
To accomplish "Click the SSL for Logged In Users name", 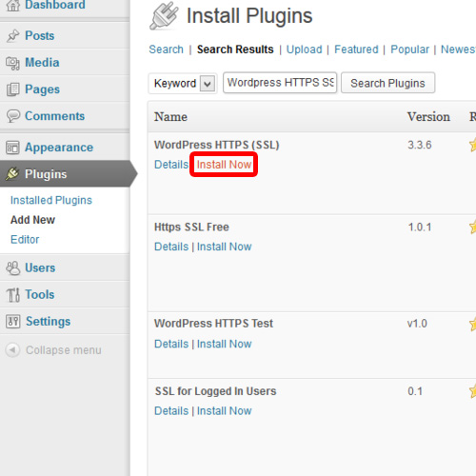I will [x=215, y=391].
